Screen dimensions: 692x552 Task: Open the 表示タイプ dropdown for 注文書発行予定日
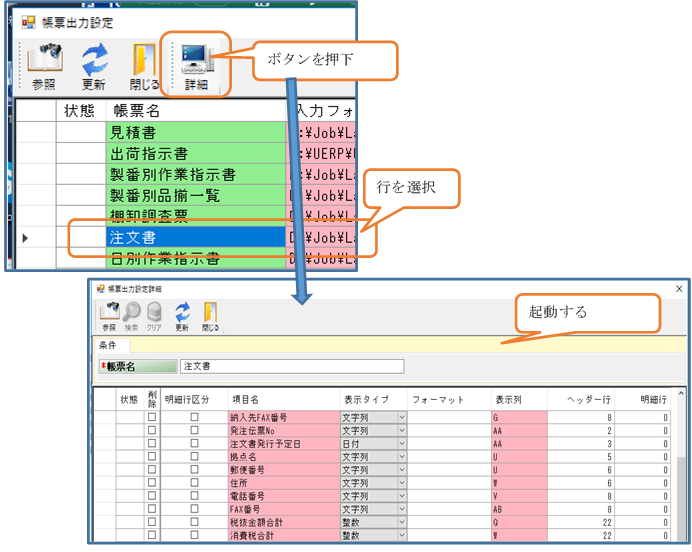pos(402,443)
